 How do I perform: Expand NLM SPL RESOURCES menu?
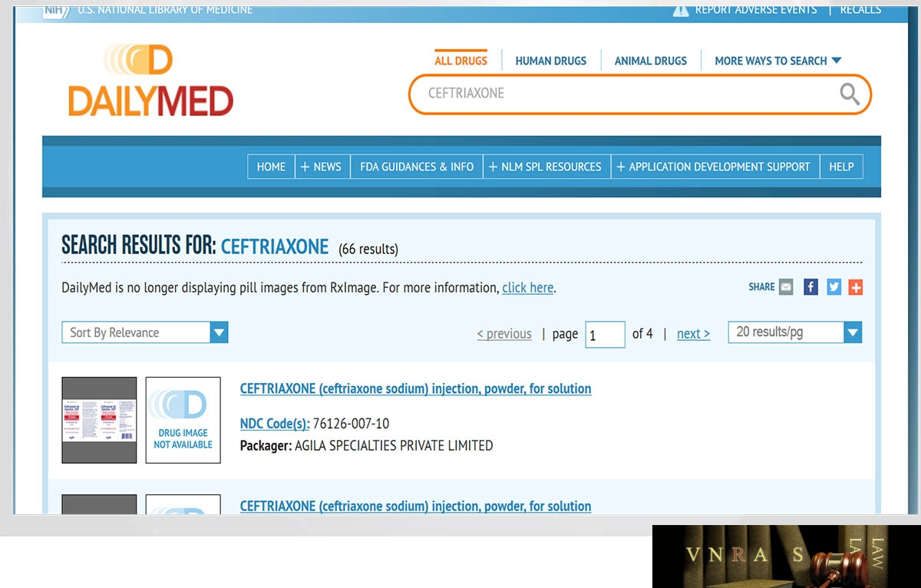pos(546,167)
